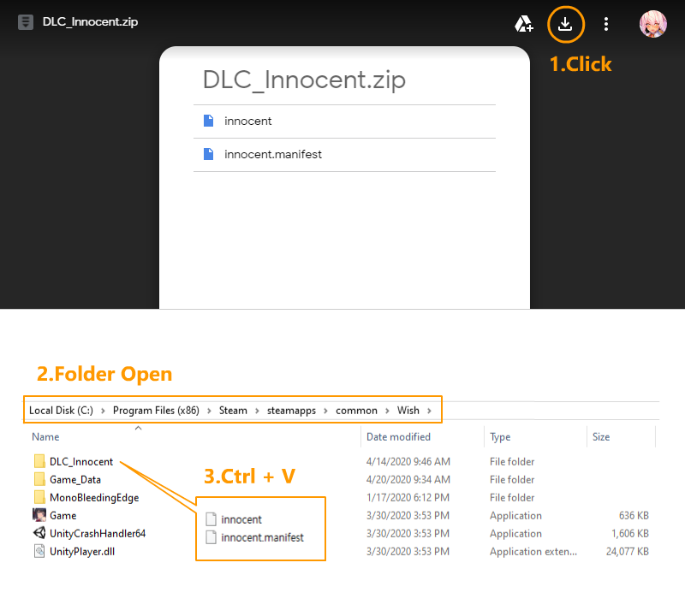Click the date 4/20/2020 9:34 AM

(408, 479)
